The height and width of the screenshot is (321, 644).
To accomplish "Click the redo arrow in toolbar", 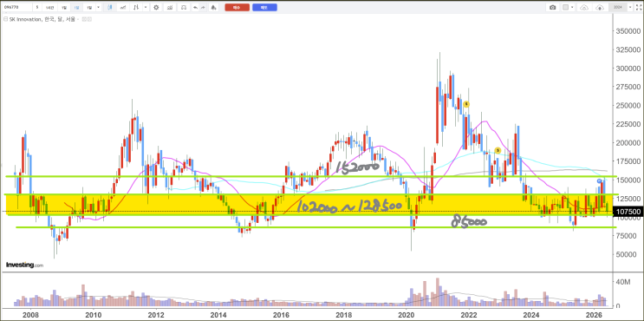I will 203,8.
